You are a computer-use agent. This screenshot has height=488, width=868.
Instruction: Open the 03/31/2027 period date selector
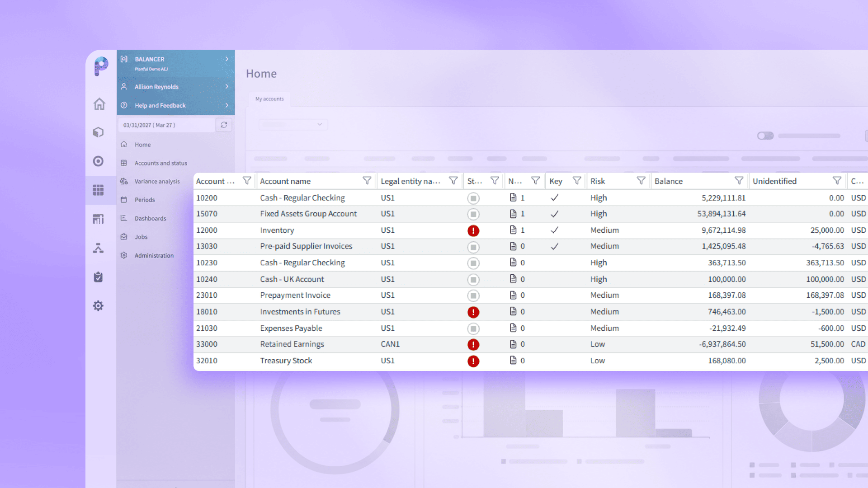167,125
